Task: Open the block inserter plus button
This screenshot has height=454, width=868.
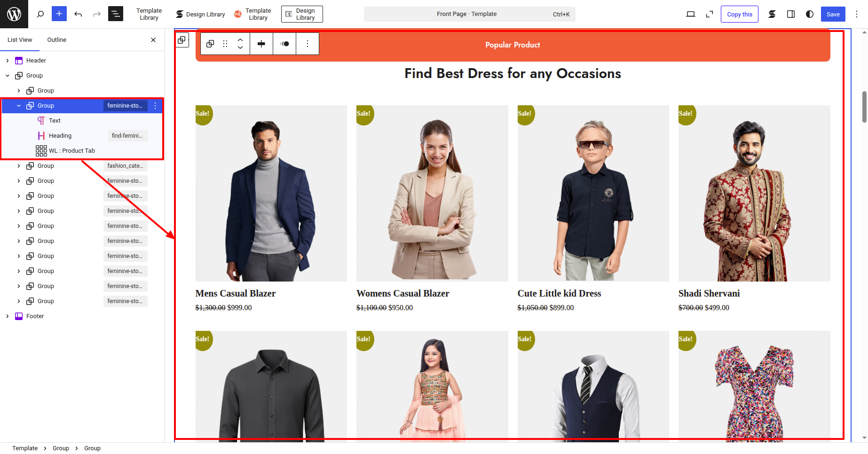Action: (59, 14)
